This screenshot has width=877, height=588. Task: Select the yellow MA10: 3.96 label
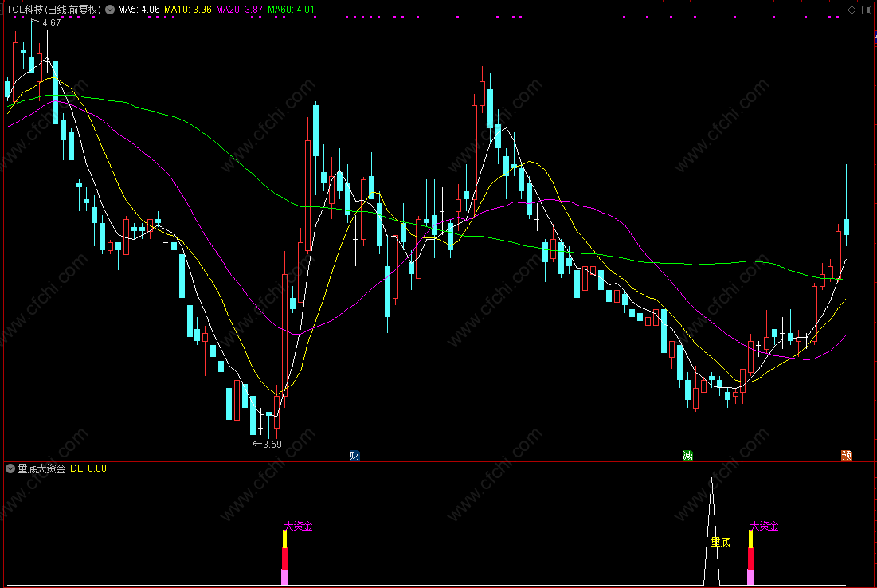[x=188, y=10]
